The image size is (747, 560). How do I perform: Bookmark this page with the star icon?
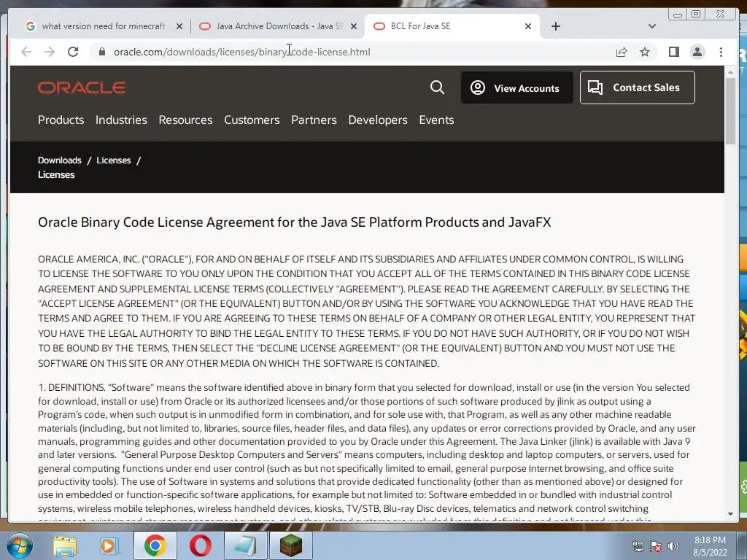pos(645,52)
